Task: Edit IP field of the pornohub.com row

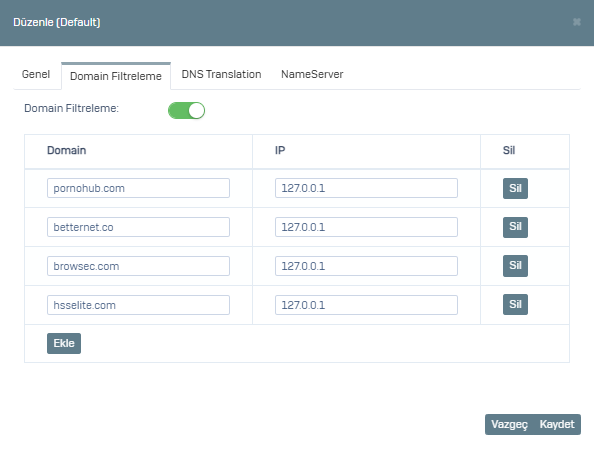Action: tap(366, 188)
